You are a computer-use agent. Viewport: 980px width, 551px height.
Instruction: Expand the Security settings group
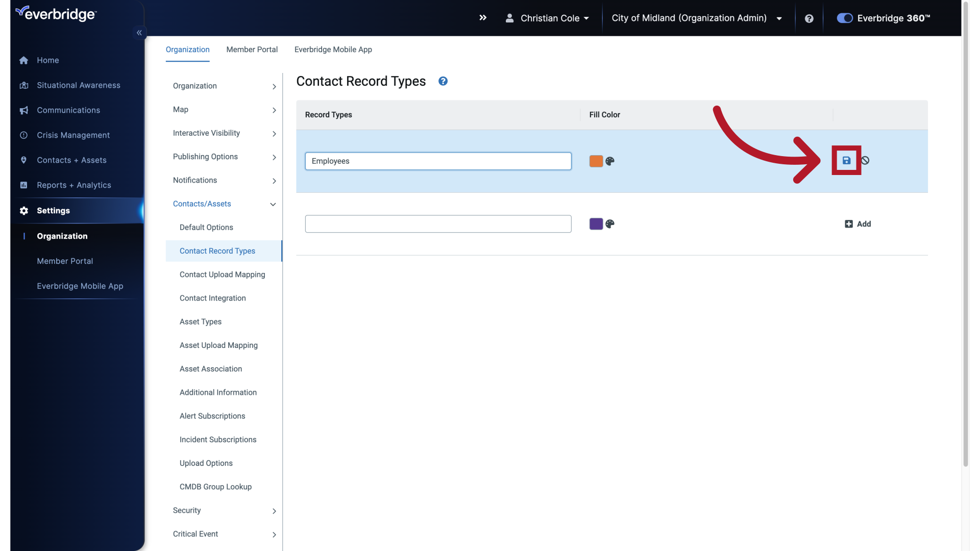pos(225,511)
